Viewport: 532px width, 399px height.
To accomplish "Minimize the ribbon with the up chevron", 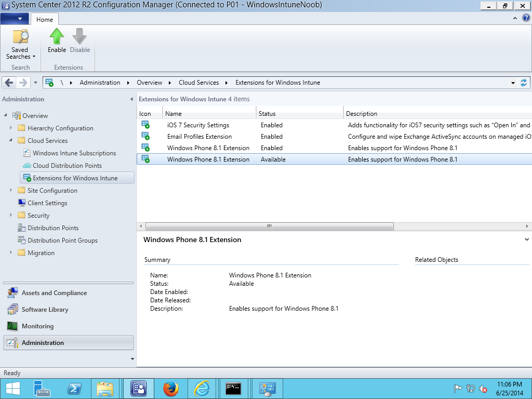I will 515,18.
